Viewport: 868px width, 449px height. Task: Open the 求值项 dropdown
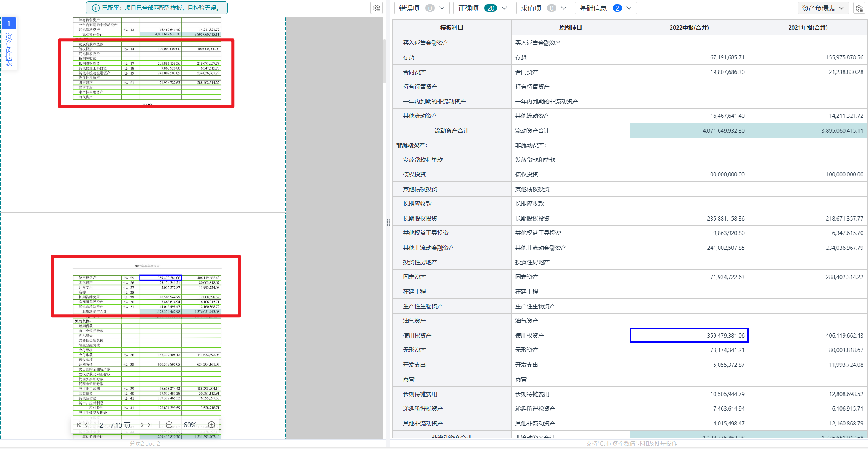[x=543, y=8]
